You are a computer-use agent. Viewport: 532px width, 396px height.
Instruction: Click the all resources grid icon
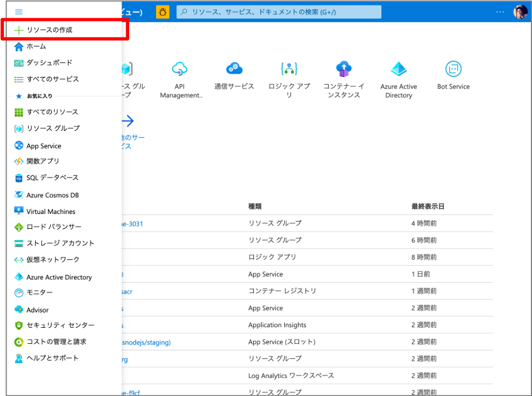point(19,112)
